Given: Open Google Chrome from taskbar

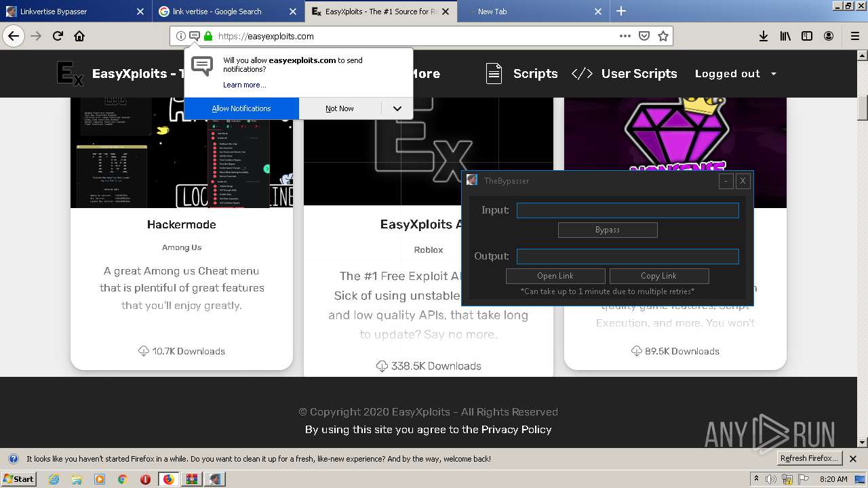Looking at the screenshot, I should point(122,479).
